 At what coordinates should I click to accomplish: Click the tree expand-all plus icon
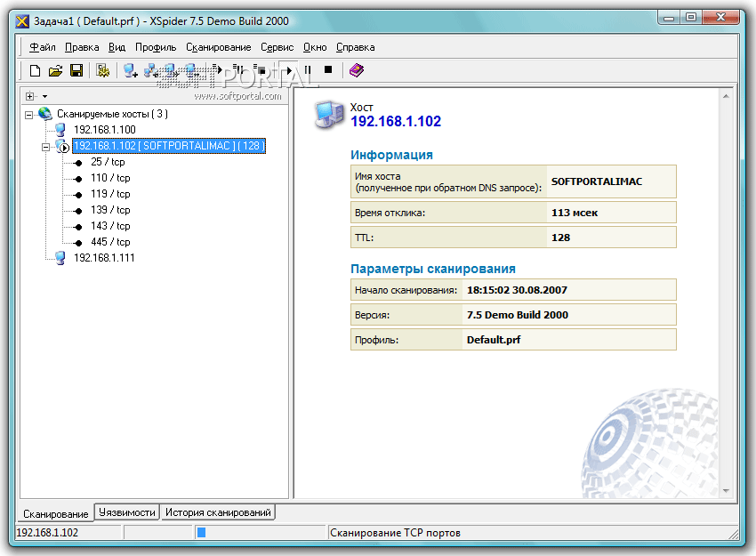pyautogui.click(x=30, y=96)
